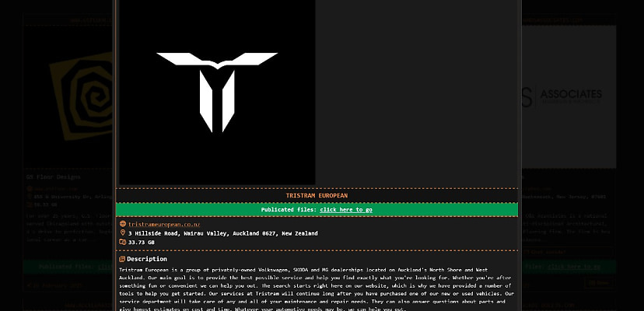
Task: Select the 'TRISTRAM EUROPEAN' title text
Action: point(317,196)
